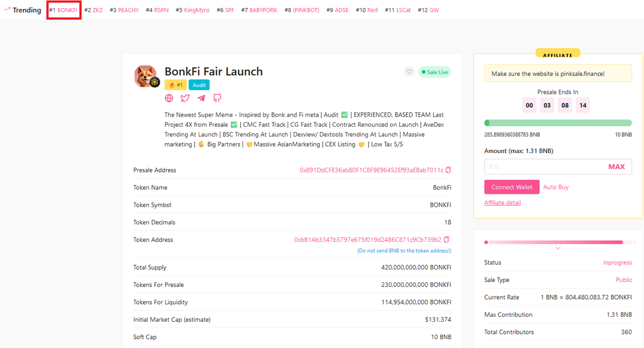This screenshot has height=348, width=644.
Task: Favorite BonkFi with the heart icon
Action: pyautogui.click(x=409, y=72)
